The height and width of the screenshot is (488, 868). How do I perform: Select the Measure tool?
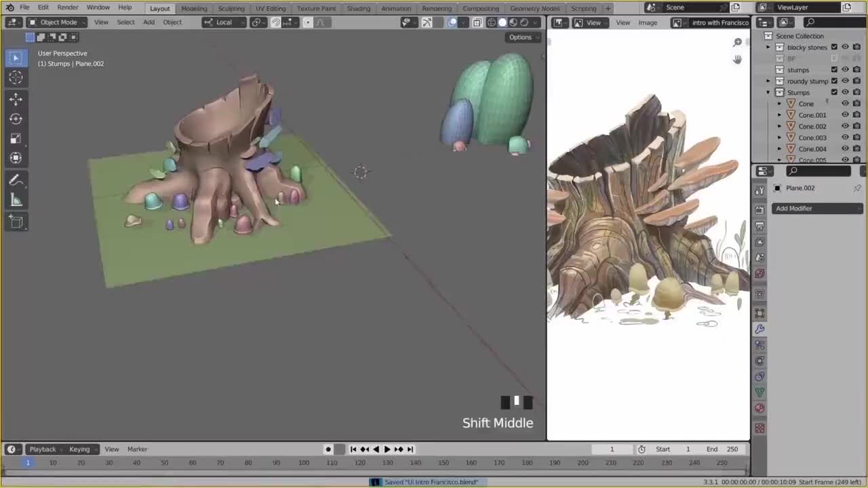pyautogui.click(x=16, y=200)
